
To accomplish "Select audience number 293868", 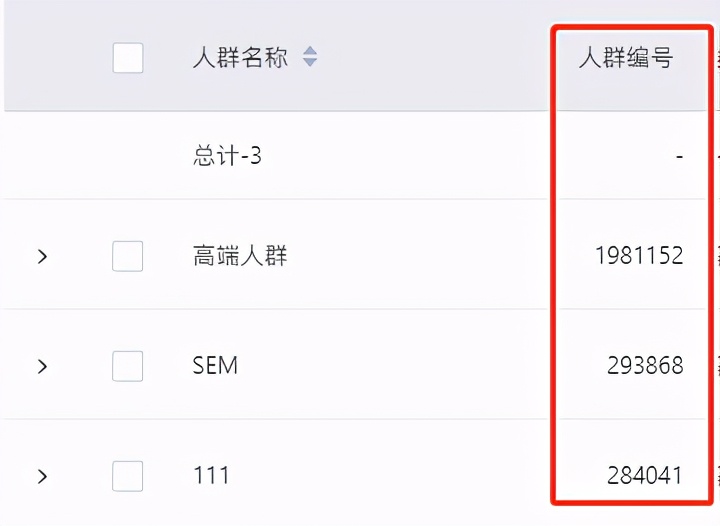I will (x=645, y=366).
